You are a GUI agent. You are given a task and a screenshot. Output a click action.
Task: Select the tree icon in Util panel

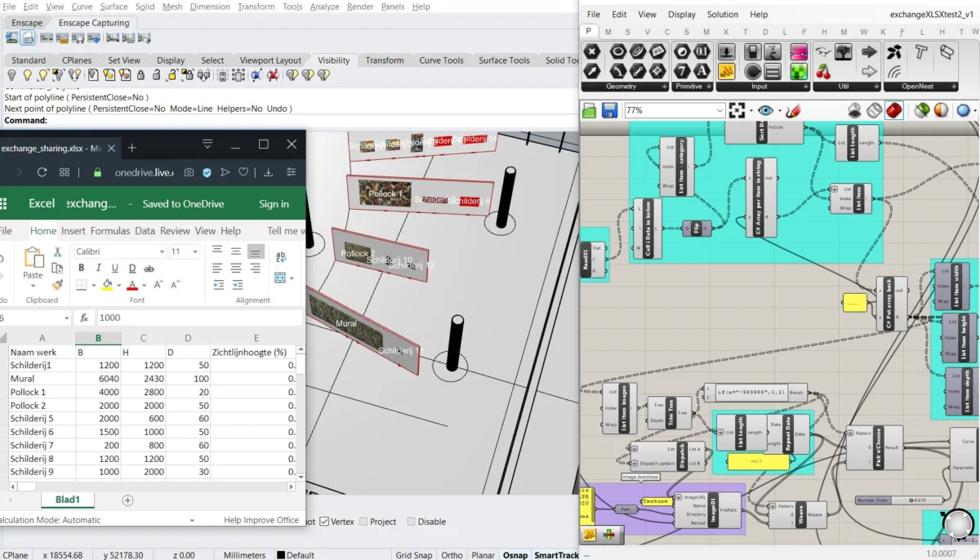click(844, 51)
